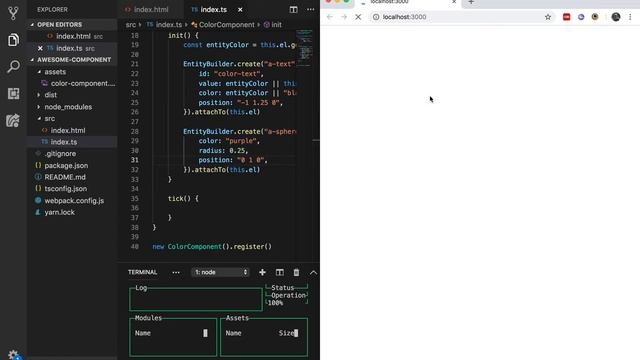Collapse the Open Editors section
640x360 pixels.
[x=73, y=24]
